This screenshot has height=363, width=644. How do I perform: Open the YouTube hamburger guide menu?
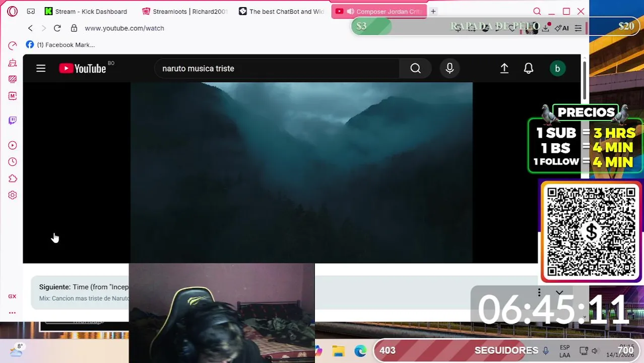coord(41,69)
